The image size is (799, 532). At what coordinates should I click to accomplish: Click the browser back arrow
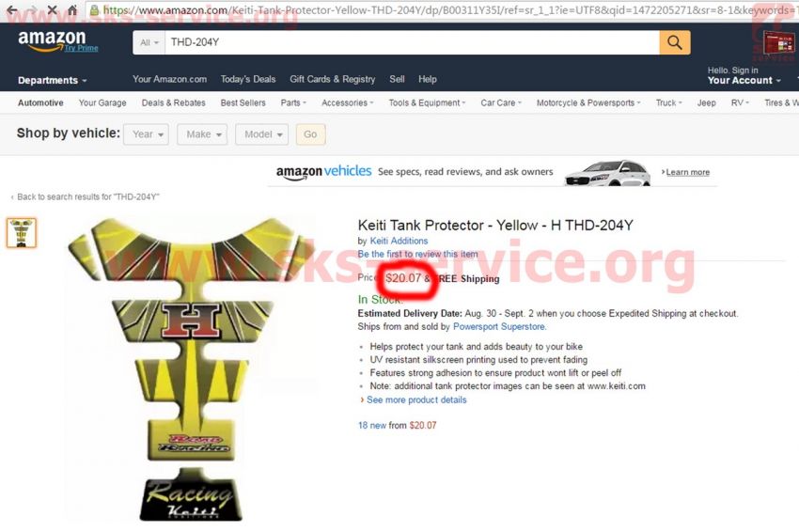coord(11,9)
